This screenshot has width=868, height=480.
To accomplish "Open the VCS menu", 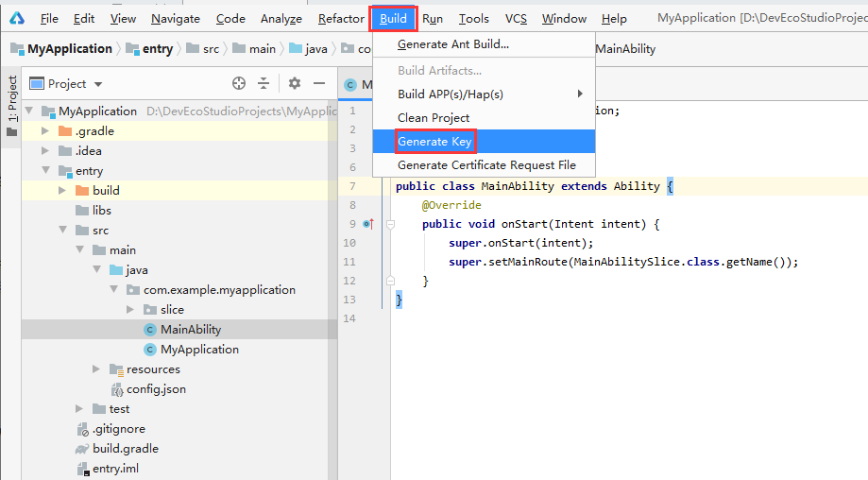I will pyautogui.click(x=516, y=18).
